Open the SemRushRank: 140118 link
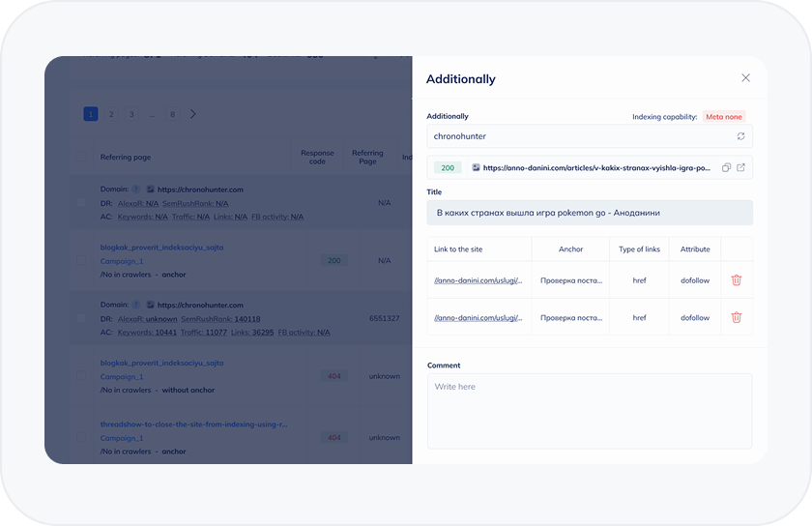 click(x=220, y=319)
